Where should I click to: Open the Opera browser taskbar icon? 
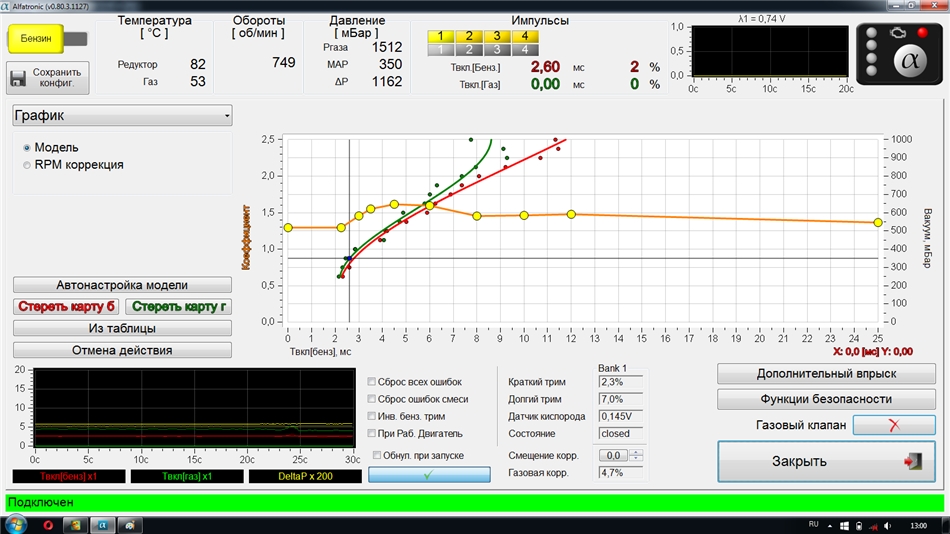pos(46,524)
